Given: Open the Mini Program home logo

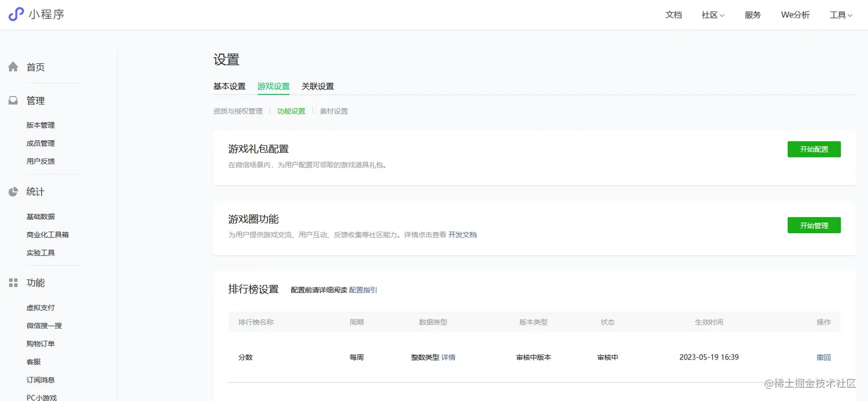Looking at the screenshot, I should pos(36,14).
